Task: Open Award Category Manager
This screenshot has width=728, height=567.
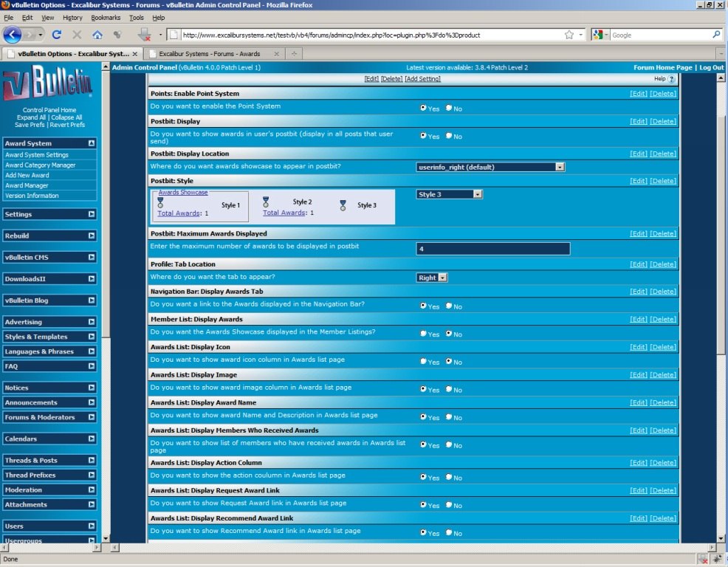Action: pos(41,165)
